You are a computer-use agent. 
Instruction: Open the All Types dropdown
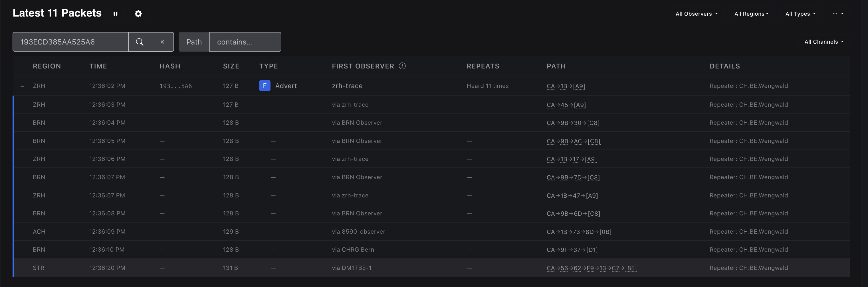pos(800,14)
